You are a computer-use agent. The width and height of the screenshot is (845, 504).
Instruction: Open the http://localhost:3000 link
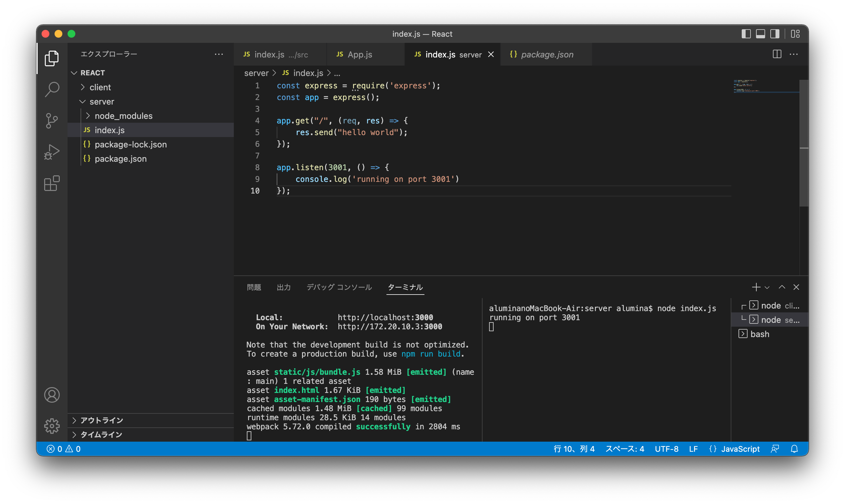(x=385, y=317)
